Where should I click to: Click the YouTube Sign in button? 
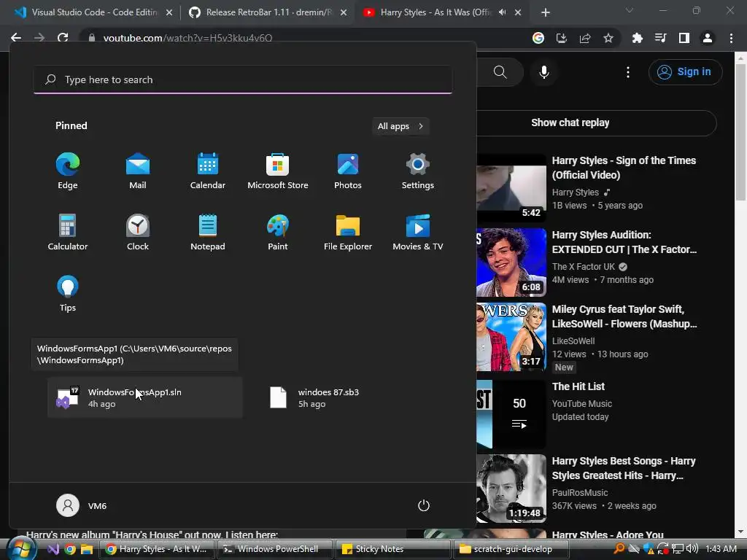click(686, 72)
